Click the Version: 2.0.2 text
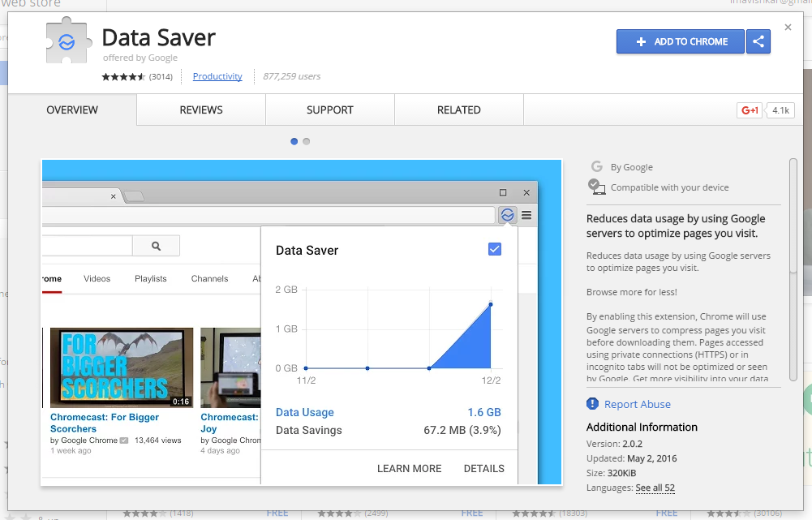 tap(614, 444)
